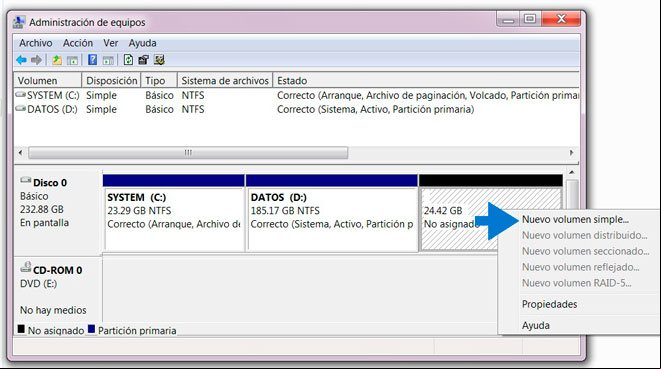
Task: Sort by the Estado column header
Action: [x=426, y=80]
